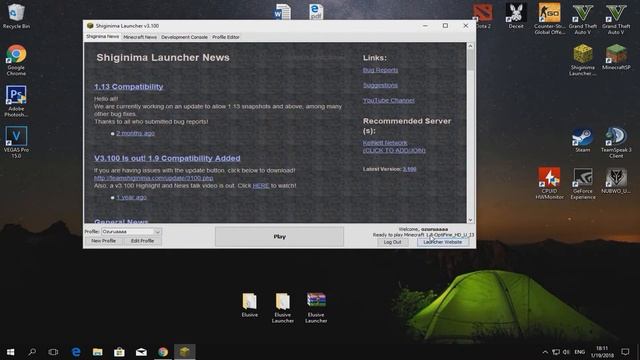640x360 pixels.
Task: Select the Deceit desktop icon
Action: tap(516, 16)
